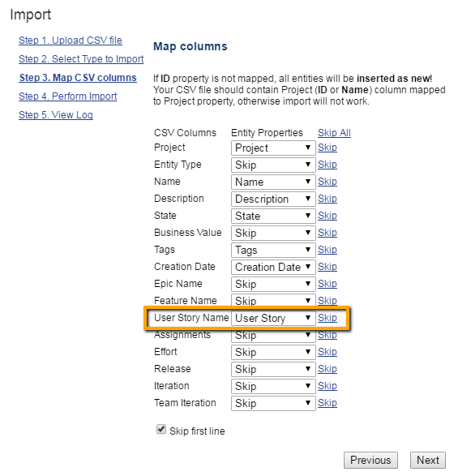The image size is (454, 476).
Task: Click Skip link for Assignments row
Action: tap(328, 335)
